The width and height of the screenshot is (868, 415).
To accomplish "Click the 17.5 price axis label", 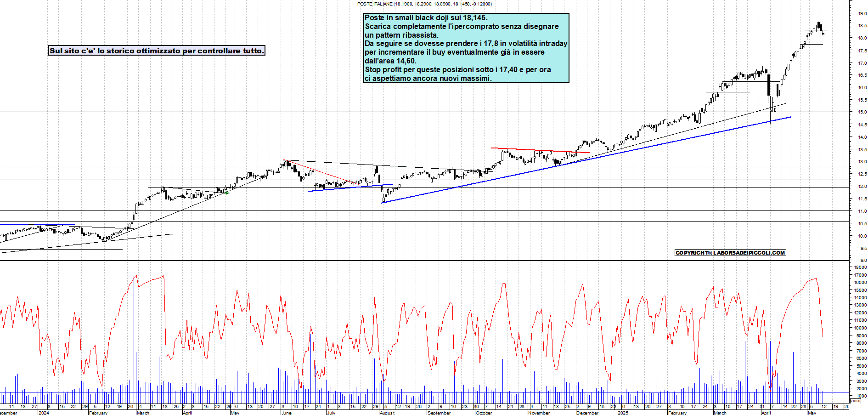I will (x=862, y=51).
